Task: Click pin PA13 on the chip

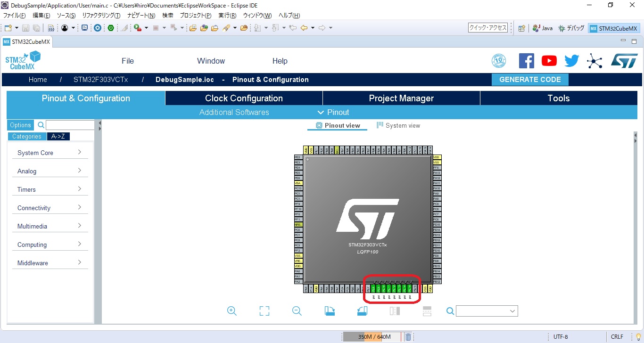Action: click(x=437, y=173)
